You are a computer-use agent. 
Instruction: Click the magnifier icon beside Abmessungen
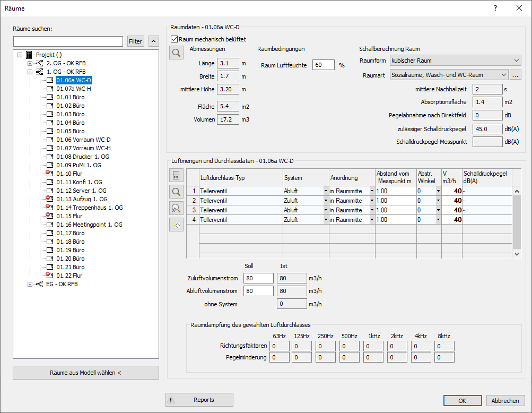point(177,53)
